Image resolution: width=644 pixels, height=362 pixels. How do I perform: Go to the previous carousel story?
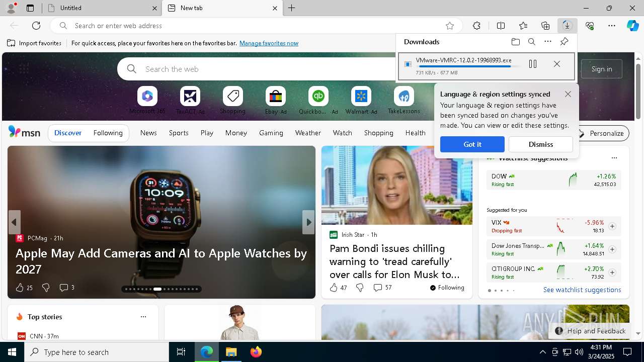tap(14, 222)
